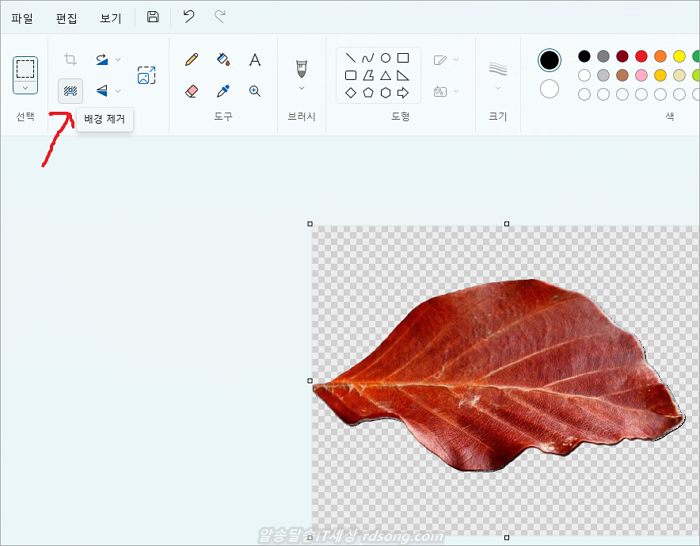
Task: Select the large black Color 1 circle
Action: [549, 60]
